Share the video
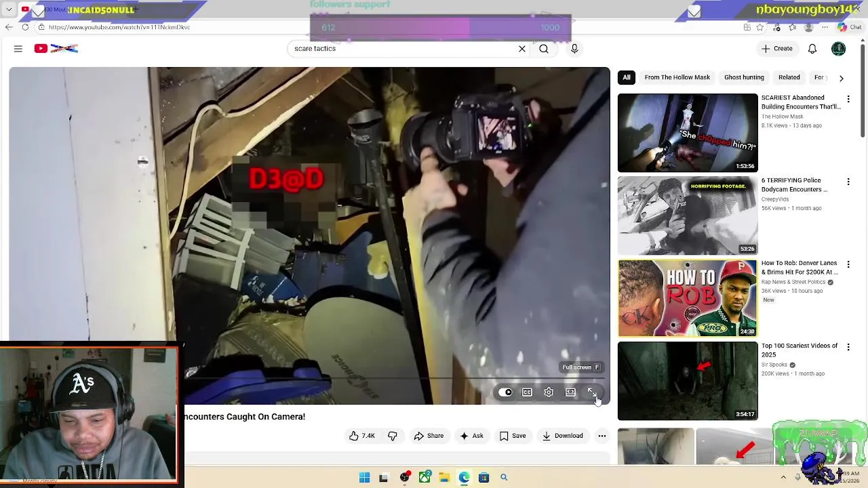Screen dimensions: 868x488 point(429,436)
